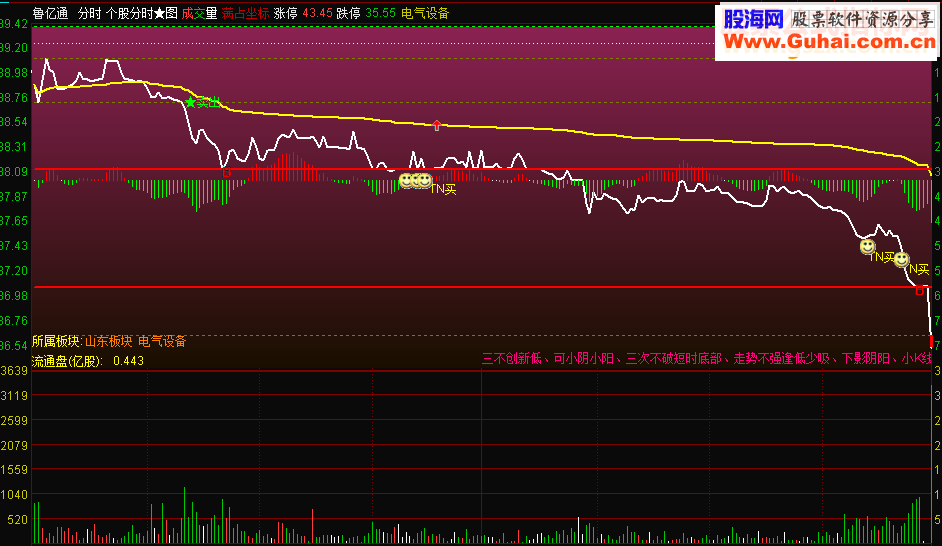Screen dimensions: 942x546
Task: Select the 成交量 header item
Action: click(199, 13)
